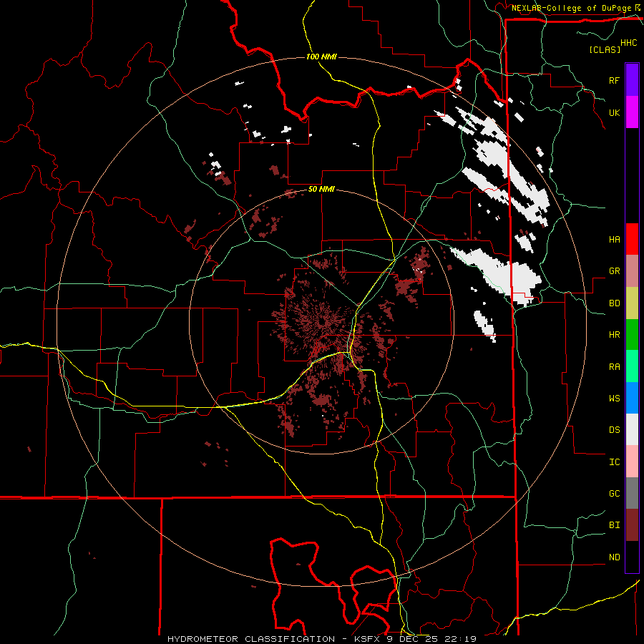Screen dimensions: 644x644
Task: Click the 'HA' legend label
Action: [614, 240]
